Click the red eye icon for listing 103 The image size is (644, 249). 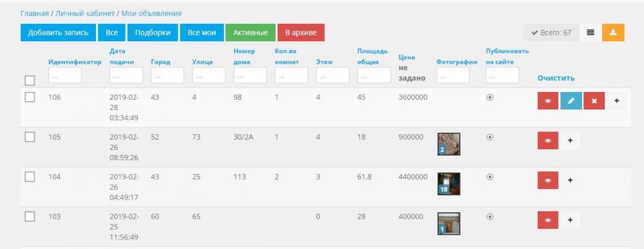(548, 220)
